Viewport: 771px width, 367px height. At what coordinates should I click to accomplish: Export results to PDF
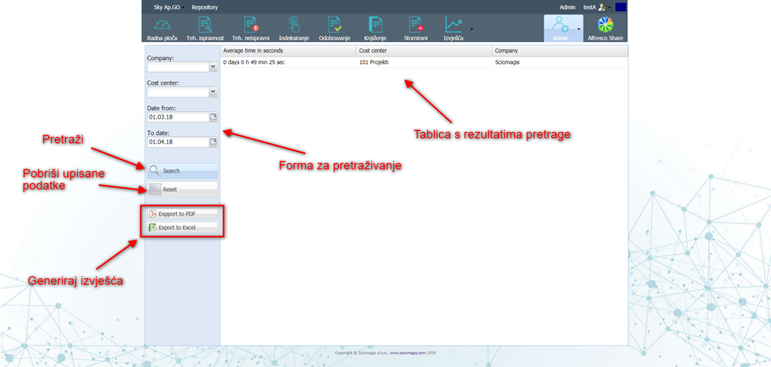[182, 214]
